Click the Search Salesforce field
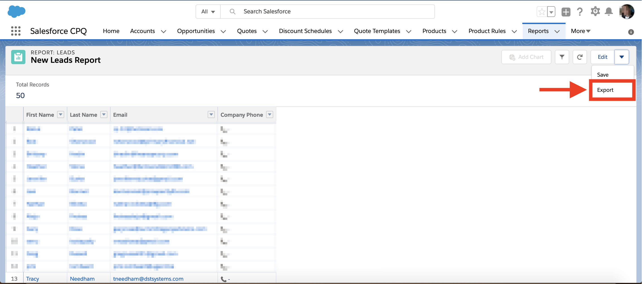Screen dimensions: 644x284 coord(328,12)
